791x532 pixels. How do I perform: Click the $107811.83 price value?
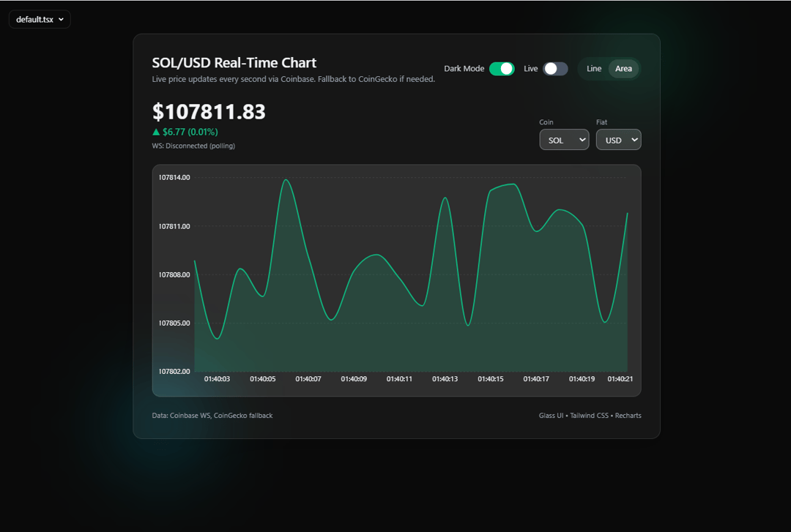[x=209, y=111]
